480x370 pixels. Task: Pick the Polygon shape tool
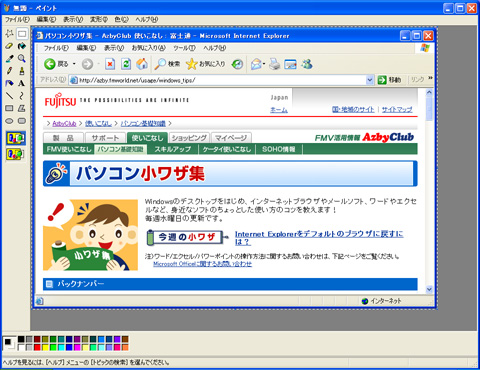22,108
